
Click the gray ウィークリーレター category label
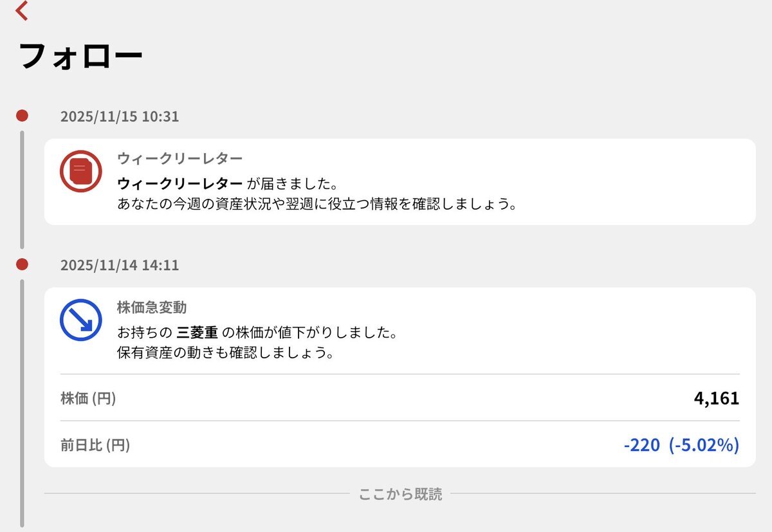pyautogui.click(x=179, y=158)
